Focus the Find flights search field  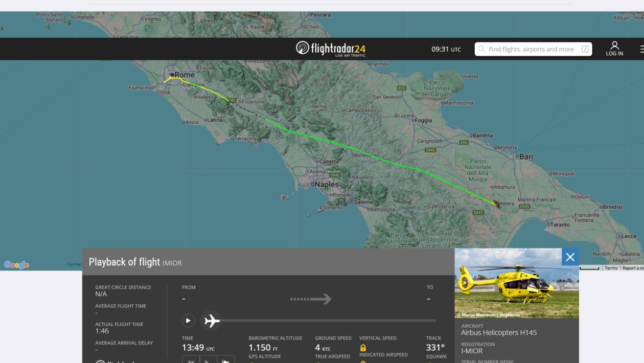(x=531, y=50)
